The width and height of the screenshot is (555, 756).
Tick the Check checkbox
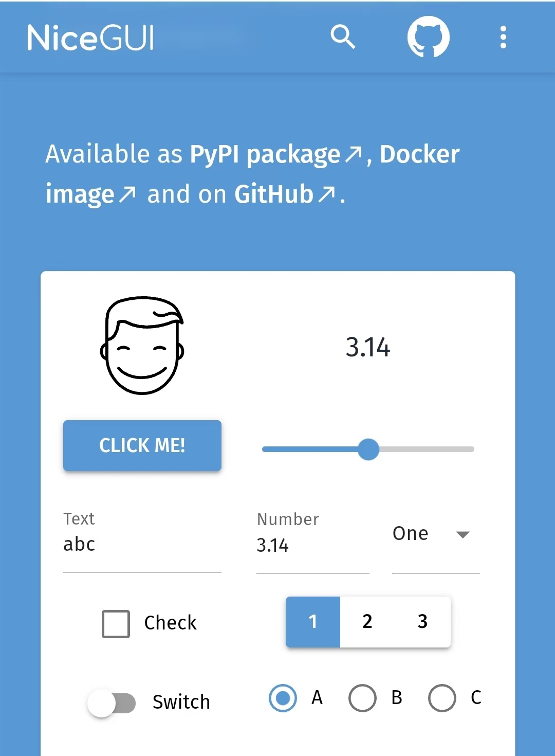point(116,624)
